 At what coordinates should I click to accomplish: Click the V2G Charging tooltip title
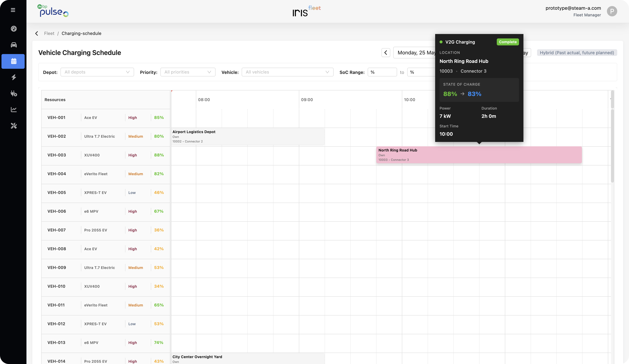click(460, 42)
